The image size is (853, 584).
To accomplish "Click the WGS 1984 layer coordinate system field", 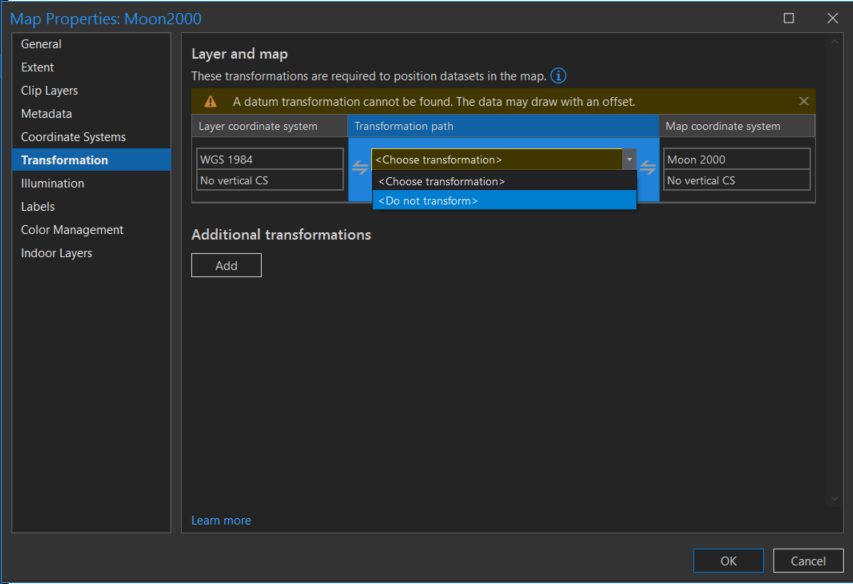I will pyautogui.click(x=269, y=159).
